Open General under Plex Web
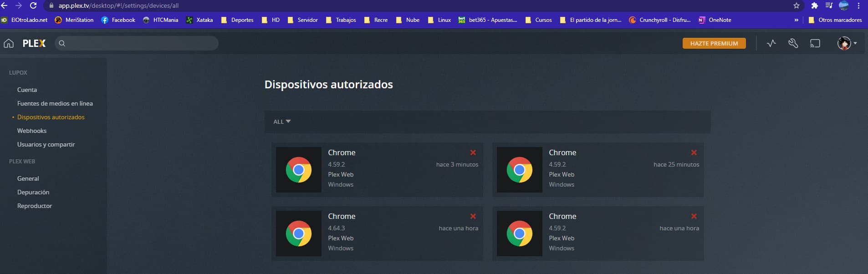Screen dimensions: 868x274 (x=28, y=178)
